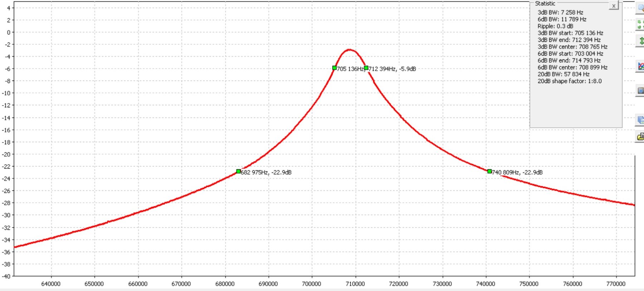This screenshot has width=644, height=291.
Task: Click '3dB BW end: 712 394 Hz' line
Action: pos(569,40)
